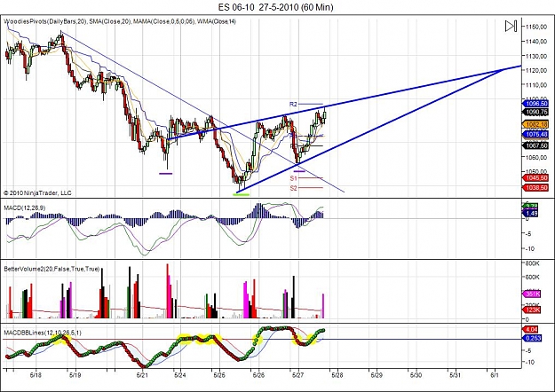The width and height of the screenshot is (555, 392).
Task: Click the 1130,00 price axis label
Action: click(x=536, y=56)
